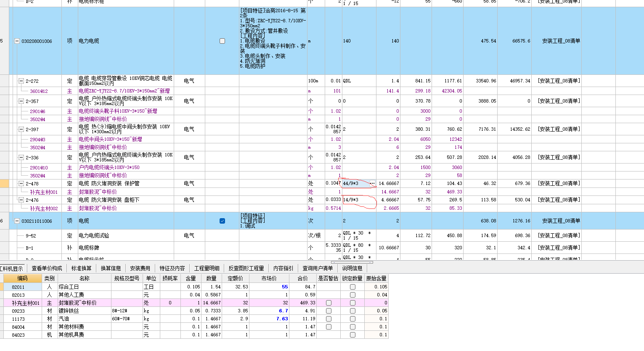
Task: Open the 内容指引 tab
Action: [283, 268]
